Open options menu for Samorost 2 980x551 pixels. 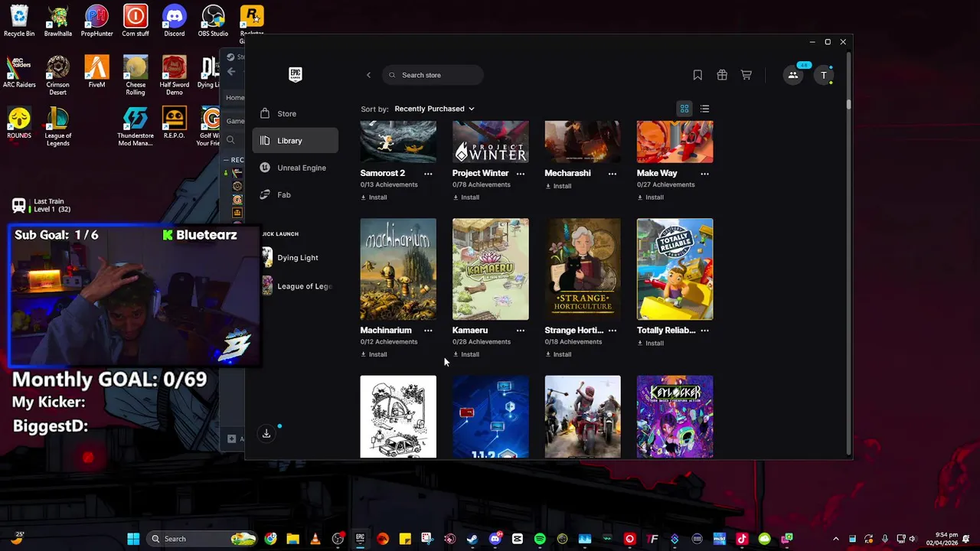click(x=428, y=174)
